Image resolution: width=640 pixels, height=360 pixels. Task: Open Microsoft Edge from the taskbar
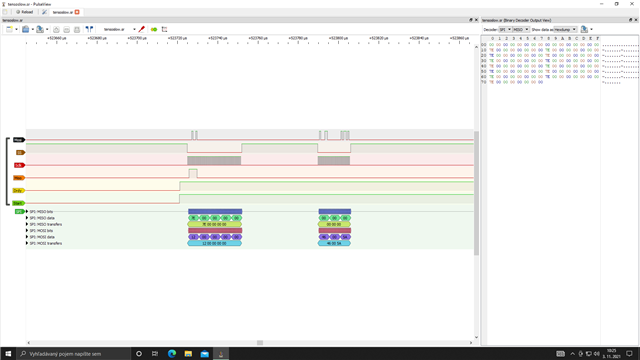pyautogui.click(x=172, y=353)
